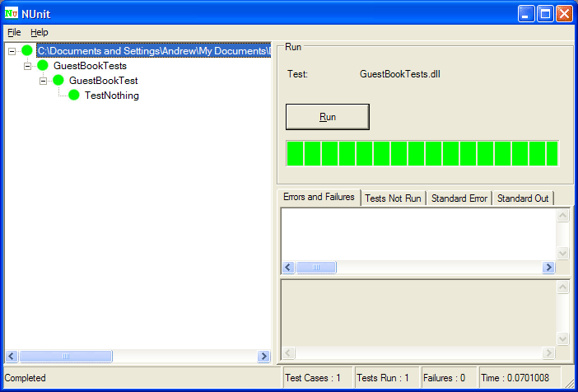Click the NUnit application icon in title bar

point(11,14)
